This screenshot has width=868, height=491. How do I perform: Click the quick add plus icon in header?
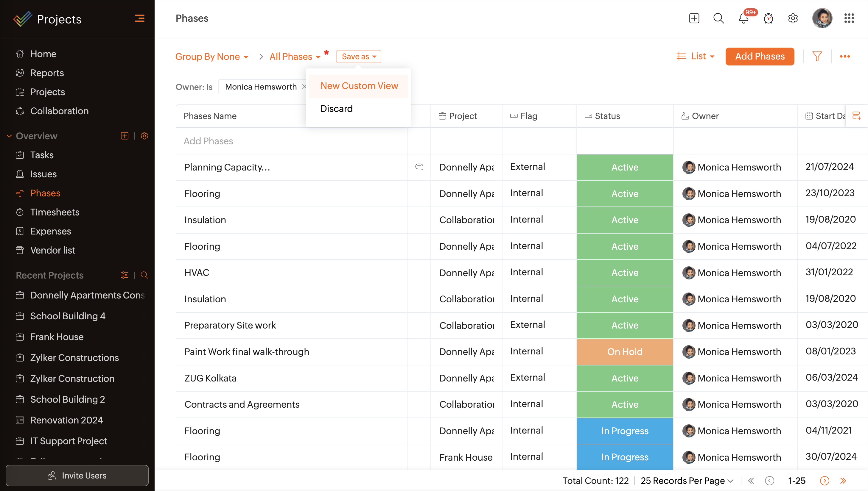click(x=694, y=18)
